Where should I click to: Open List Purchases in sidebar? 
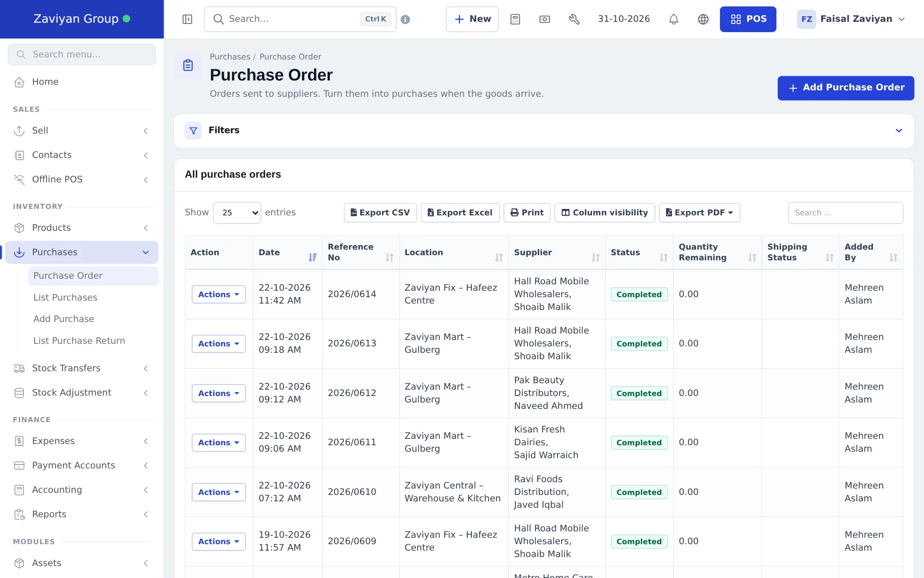click(x=65, y=298)
